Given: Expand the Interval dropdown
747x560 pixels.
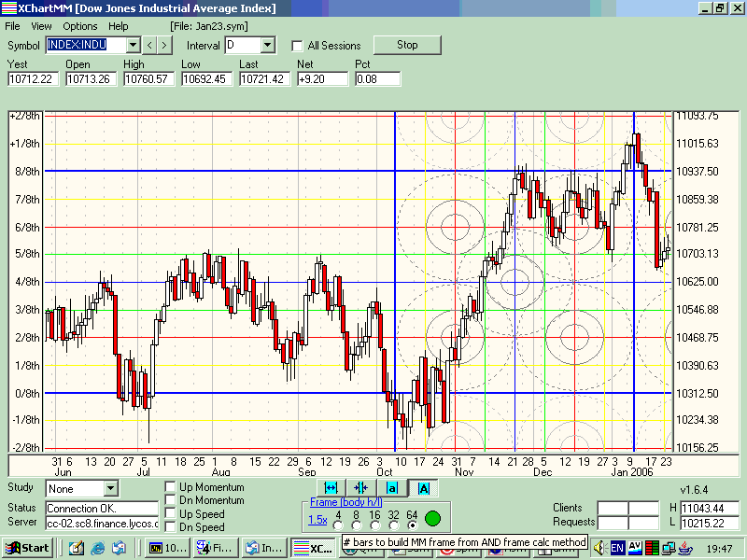Looking at the screenshot, I should 267,45.
